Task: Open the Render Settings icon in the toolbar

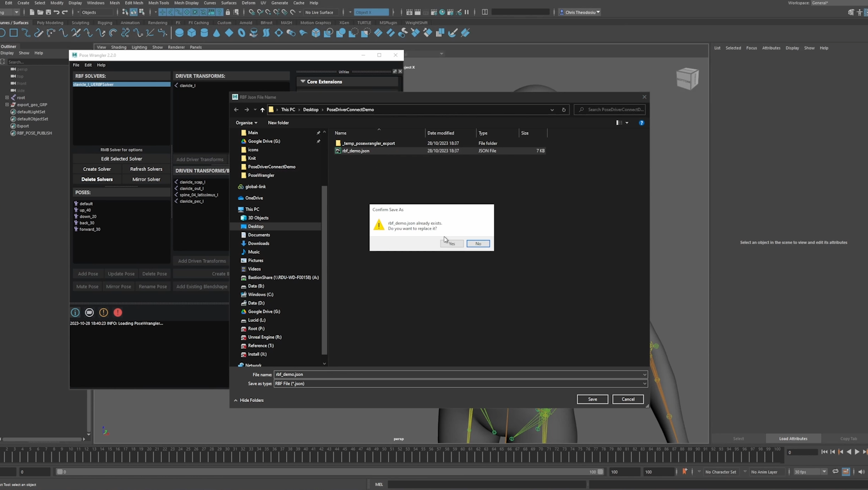Action: pyautogui.click(x=434, y=12)
